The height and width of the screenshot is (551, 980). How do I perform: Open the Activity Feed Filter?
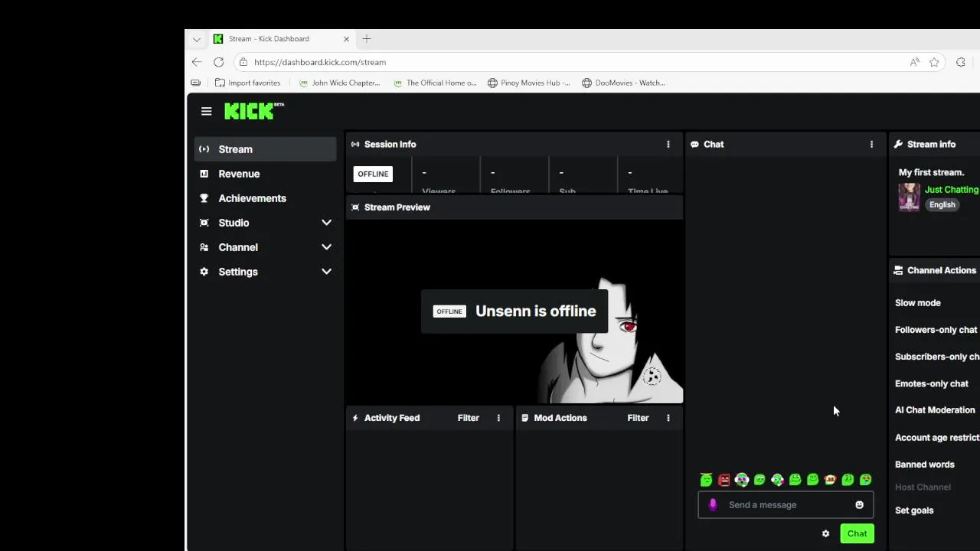pos(469,418)
